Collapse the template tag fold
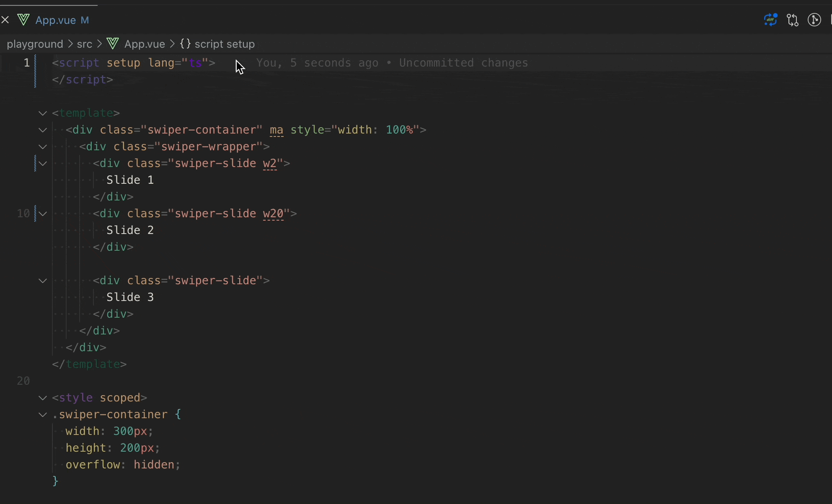 coord(43,113)
